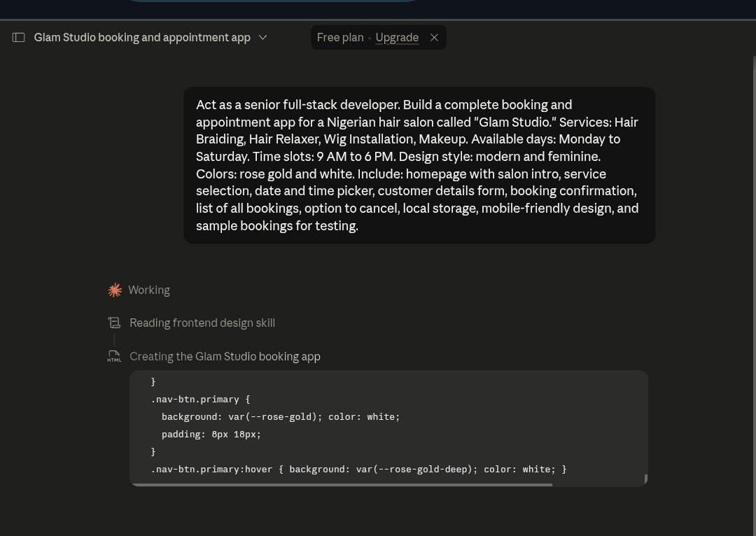This screenshot has width=756, height=536.
Task: Toggle the sidebar panel icon
Action: click(x=18, y=38)
